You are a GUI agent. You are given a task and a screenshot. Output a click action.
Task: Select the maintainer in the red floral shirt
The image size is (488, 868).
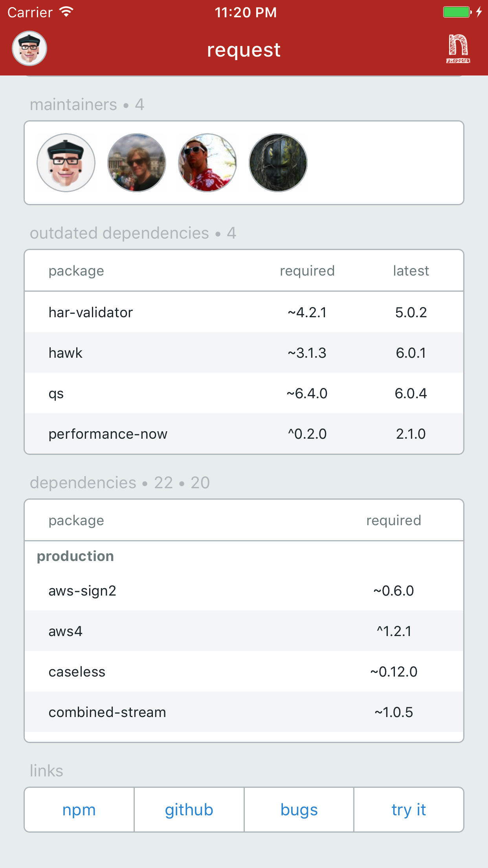pos(207,163)
